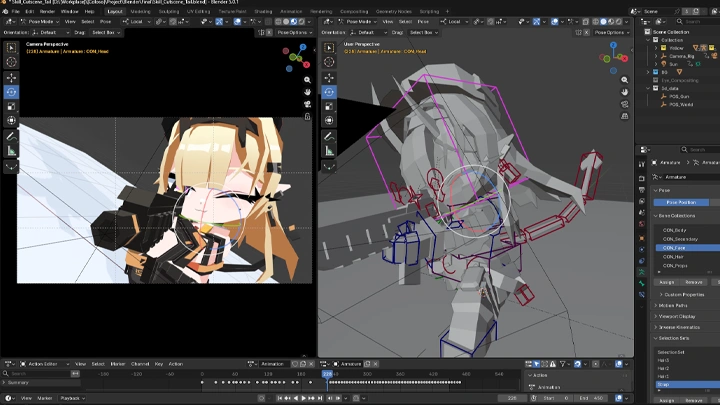This screenshot has width=720, height=405.
Task: Click the outliner Search field
Action: click(x=698, y=22)
